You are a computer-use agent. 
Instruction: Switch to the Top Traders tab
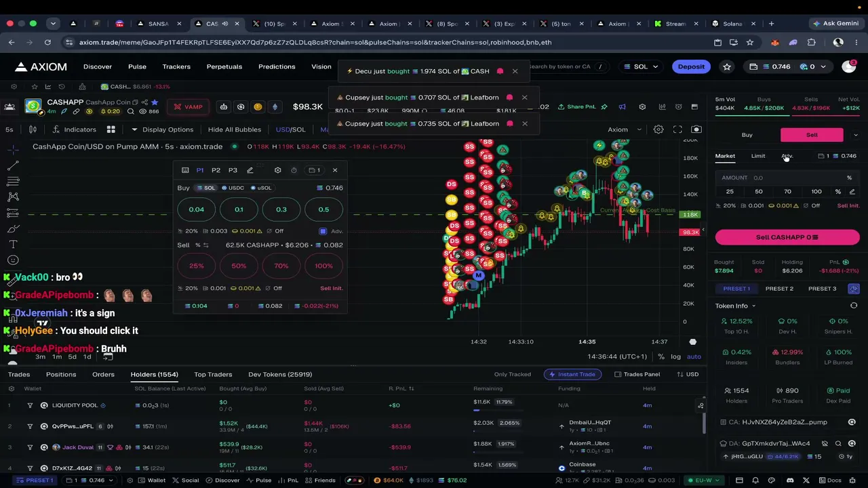[x=213, y=374]
